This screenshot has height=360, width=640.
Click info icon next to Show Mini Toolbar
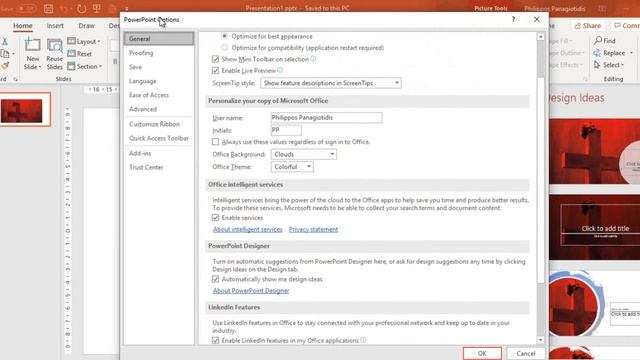pos(313,59)
